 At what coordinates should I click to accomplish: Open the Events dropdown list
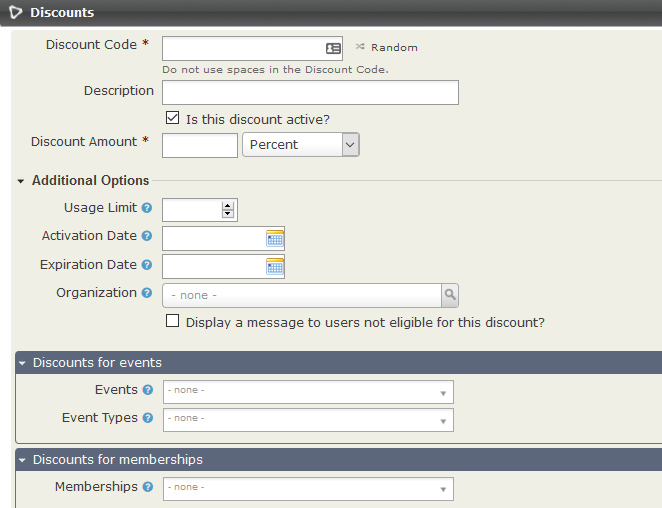(308, 392)
